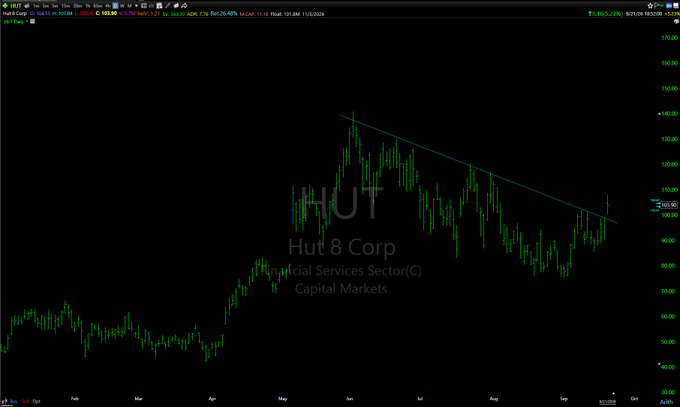The image size is (680, 407).
Task: Click the Buy button
Action: 13,401
